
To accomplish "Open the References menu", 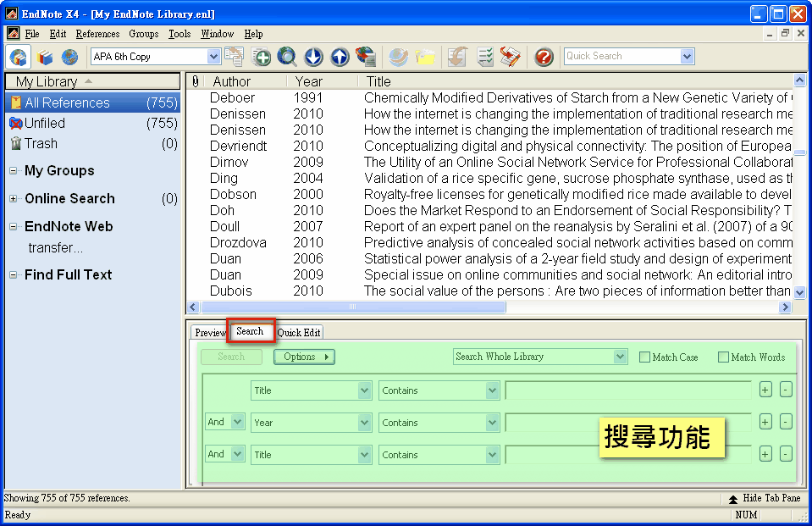I will click(x=98, y=34).
